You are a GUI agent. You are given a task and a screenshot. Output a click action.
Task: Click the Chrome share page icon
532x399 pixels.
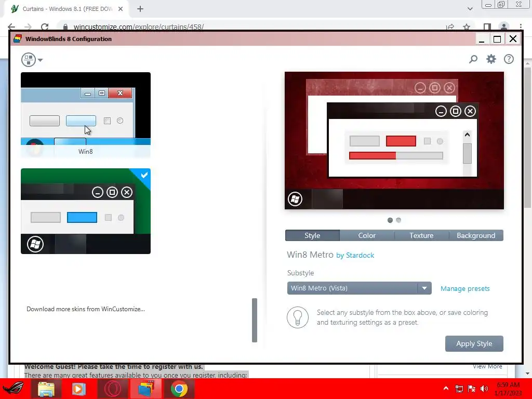[x=450, y=27]
